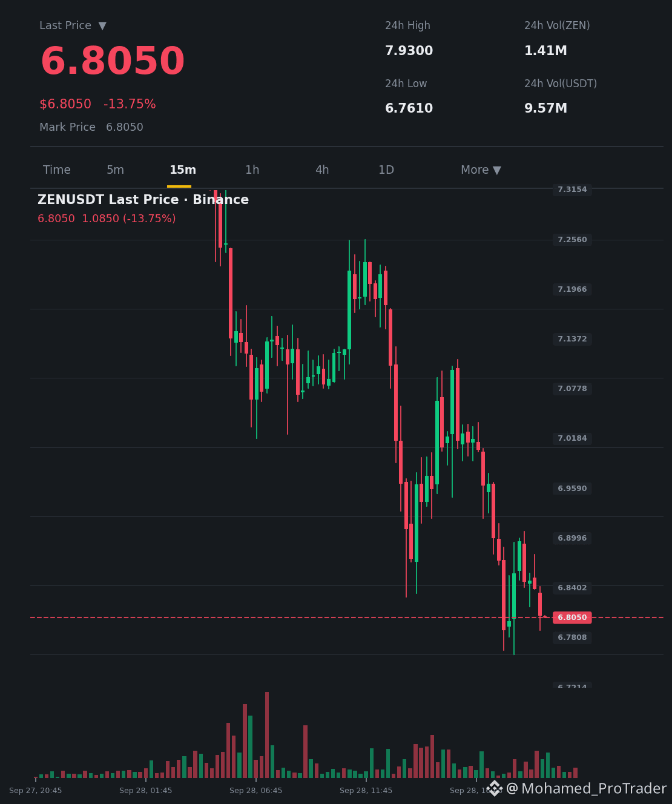
Task: Switch to the 1h timeframe
Action: (252, 170)
